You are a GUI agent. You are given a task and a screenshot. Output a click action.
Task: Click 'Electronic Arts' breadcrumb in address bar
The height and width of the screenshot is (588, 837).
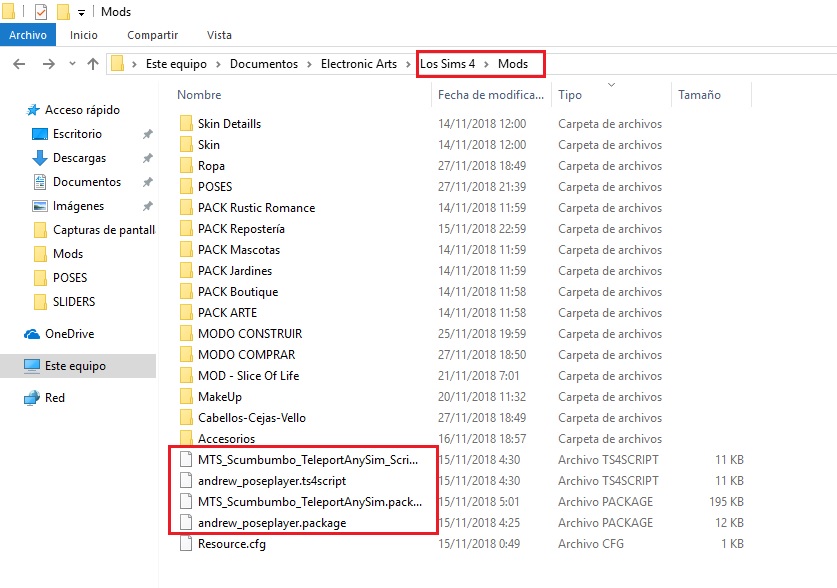click(x=359, y=64)
